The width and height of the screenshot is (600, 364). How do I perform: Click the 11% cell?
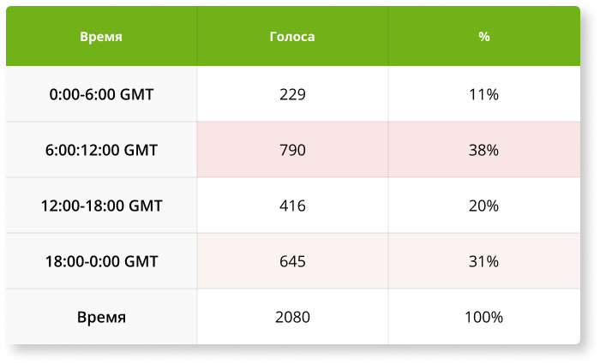pyautogui.click(x=484, y=94)
